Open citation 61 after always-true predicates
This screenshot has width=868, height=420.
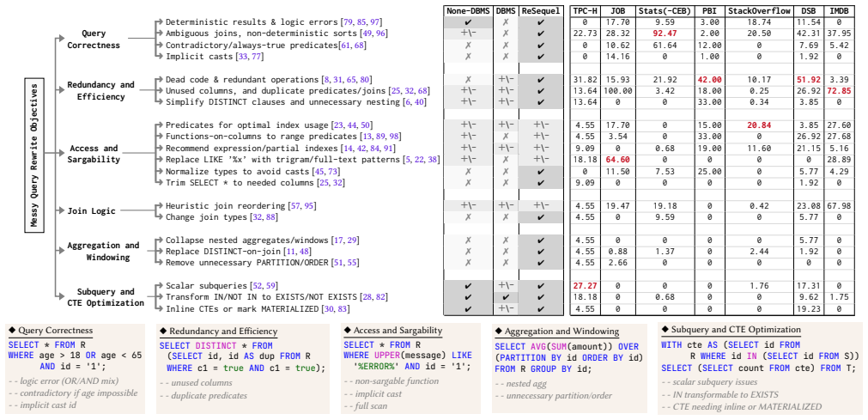pos(346,46)
